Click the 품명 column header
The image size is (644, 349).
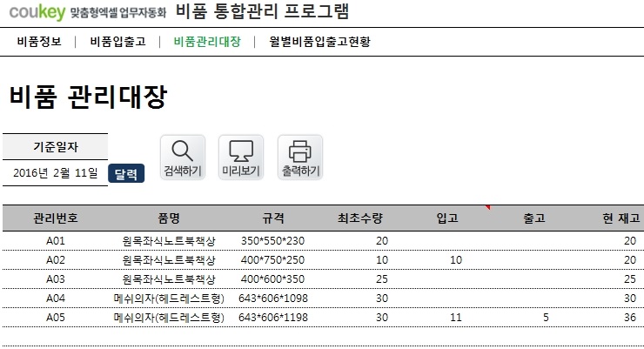click(x=169, y=218)
